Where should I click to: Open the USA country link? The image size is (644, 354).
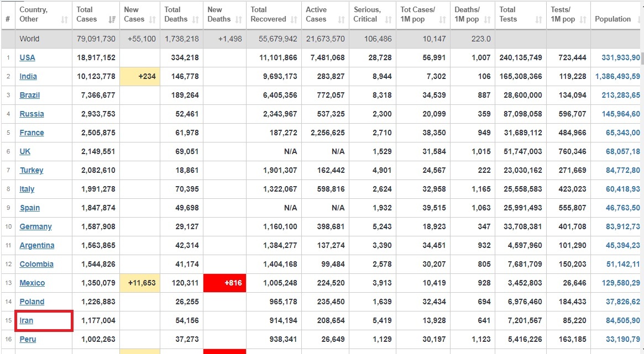click(27, 57)
